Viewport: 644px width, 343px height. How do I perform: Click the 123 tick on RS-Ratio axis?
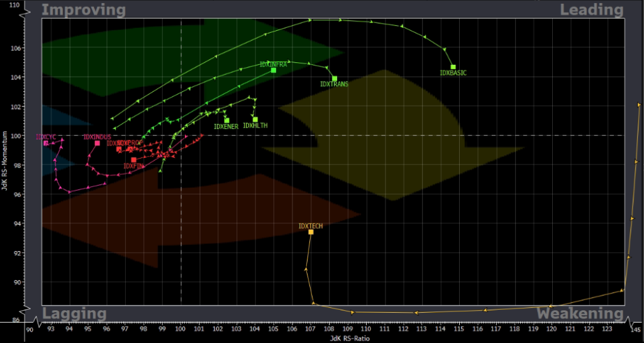tap(607, 329)
